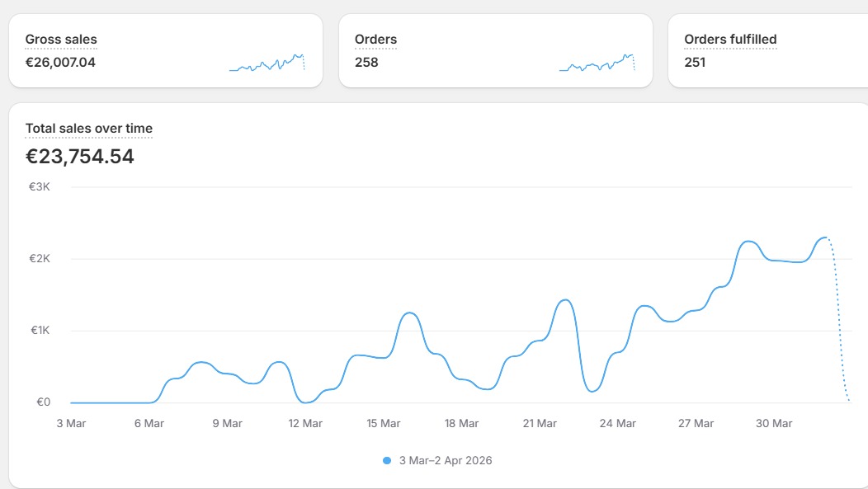Click the €3K y-axis label
The width and height of the screenshot is (868, 489).
click(40, 187)
